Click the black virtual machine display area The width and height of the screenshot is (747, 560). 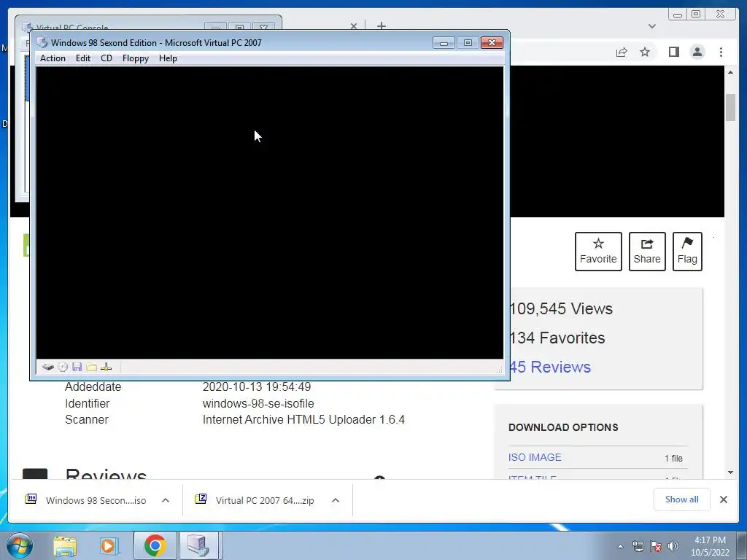(270, 212)
